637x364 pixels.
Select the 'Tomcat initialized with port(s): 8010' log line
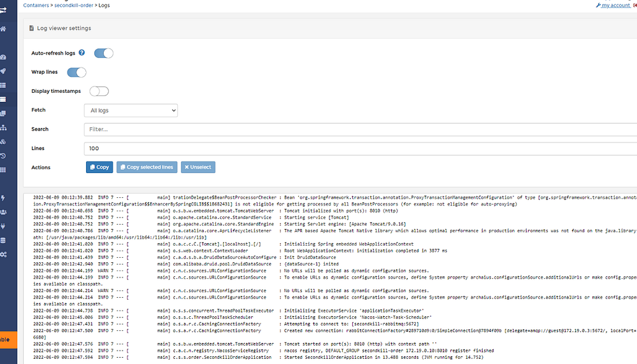click(215, 211)
